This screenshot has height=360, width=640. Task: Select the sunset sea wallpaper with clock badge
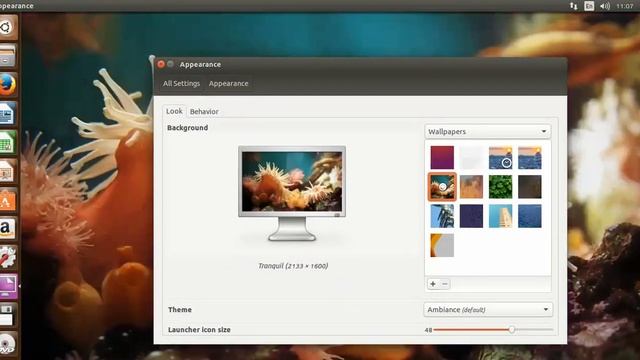tap(500, 158)
